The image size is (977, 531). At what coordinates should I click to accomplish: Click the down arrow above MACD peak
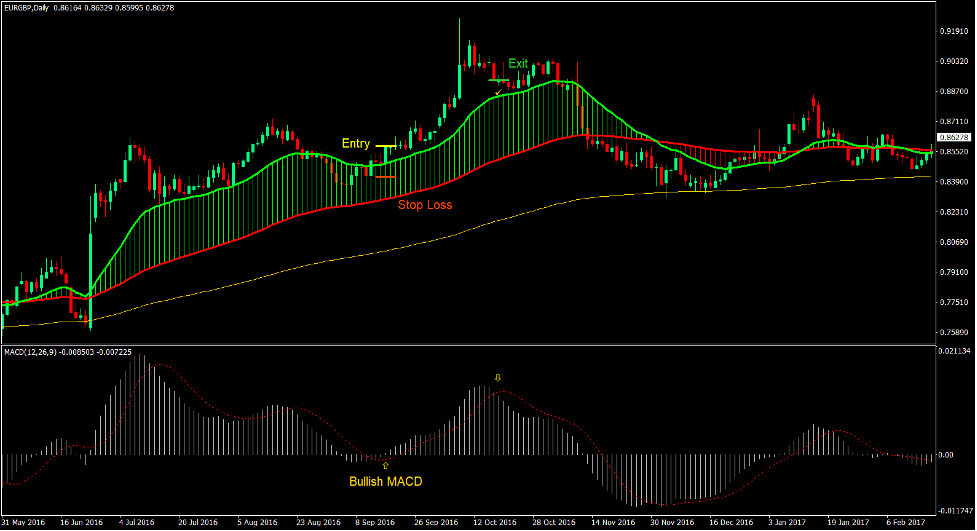click(x=498, y=378)
